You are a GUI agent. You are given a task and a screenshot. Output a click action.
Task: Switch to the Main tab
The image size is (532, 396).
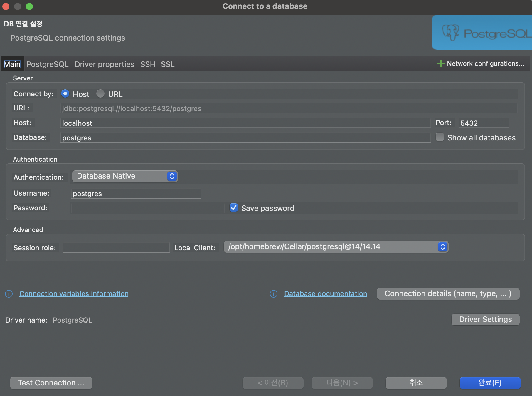pyautogui.click(x=12, y=64)
